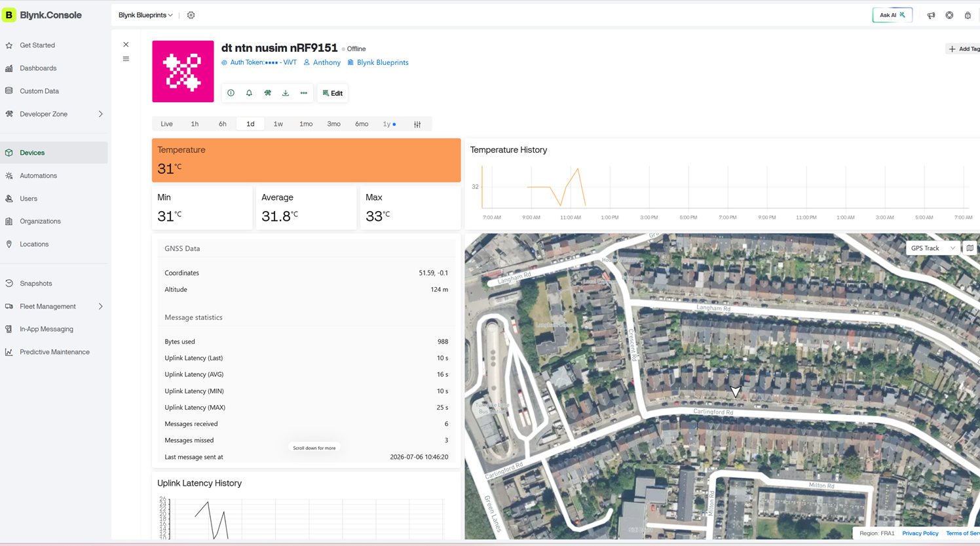Open device notification settings bell
This screenshot has width=980, height=546.
tap(249, 93)
